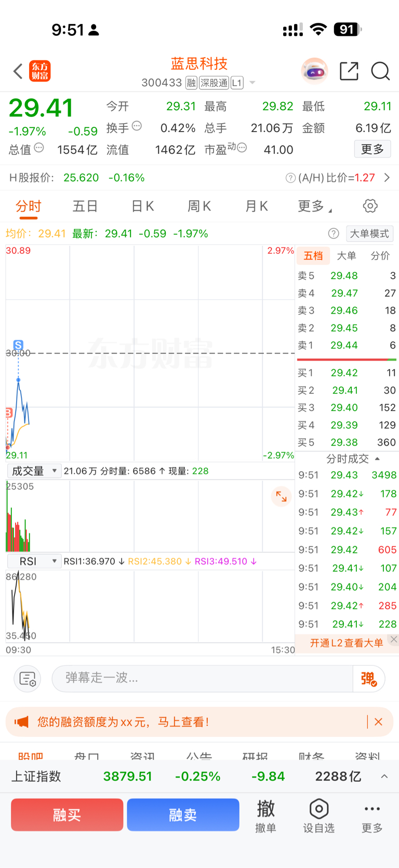Screen dimensions: 399x868
Task: Select 大单 tab
Action: 347,255
